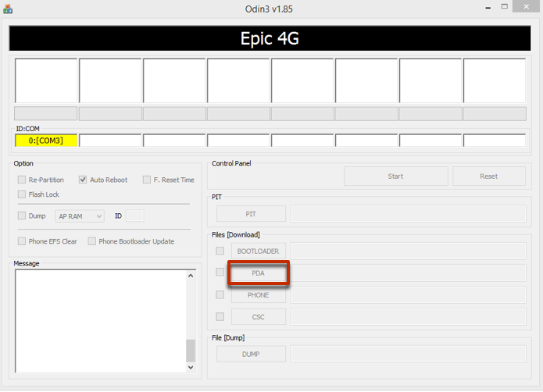Image resolution: width=543 pixels, height=392 pixels.
Task: Click the Reset button
Action: coord(488,176)
